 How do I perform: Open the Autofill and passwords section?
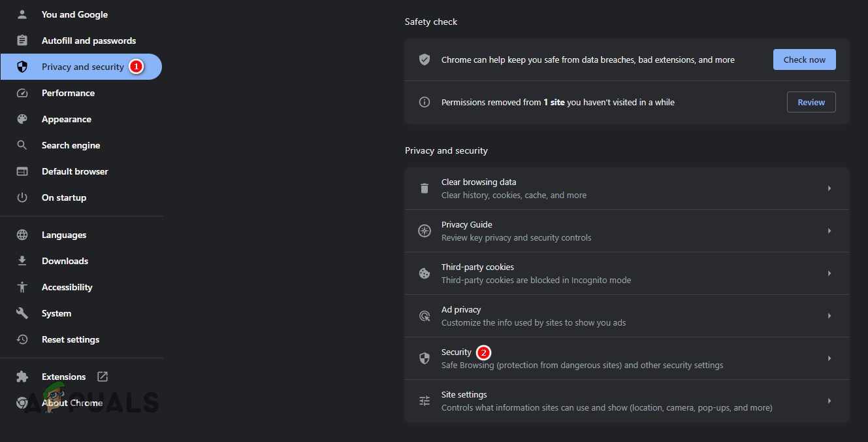coord(89,41)
